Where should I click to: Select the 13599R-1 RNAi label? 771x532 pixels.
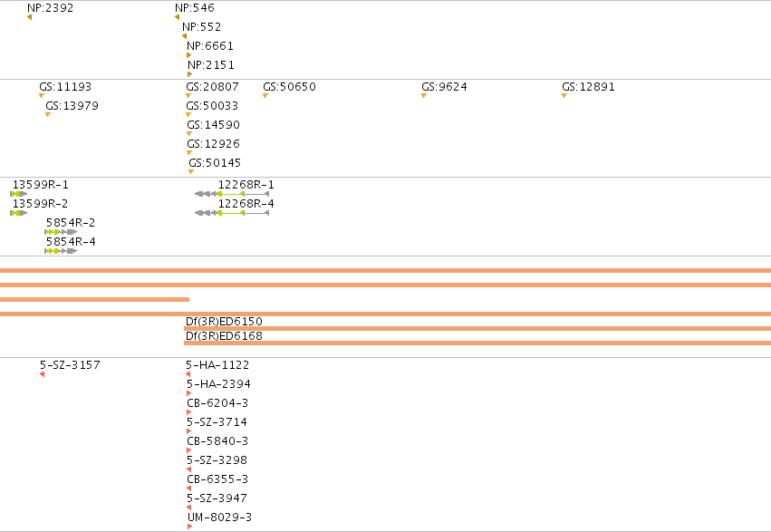[41, 185]
